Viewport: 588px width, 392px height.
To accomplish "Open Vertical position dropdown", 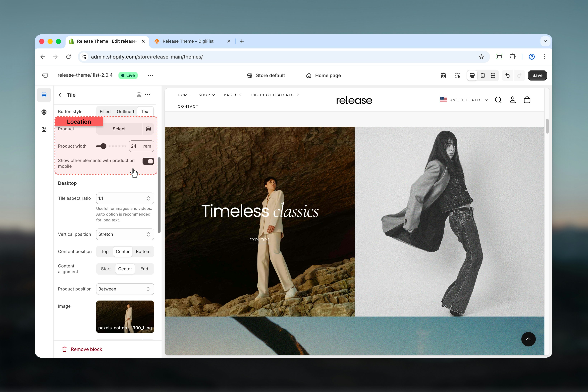I will pyautogui.click(x=125, y=234).
